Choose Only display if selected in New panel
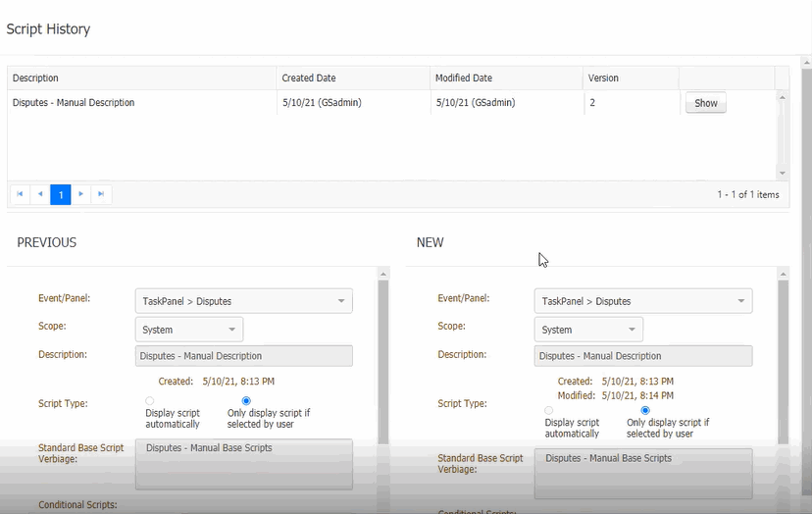The width and height of the screenshot is (812, 514). [645, 410]
